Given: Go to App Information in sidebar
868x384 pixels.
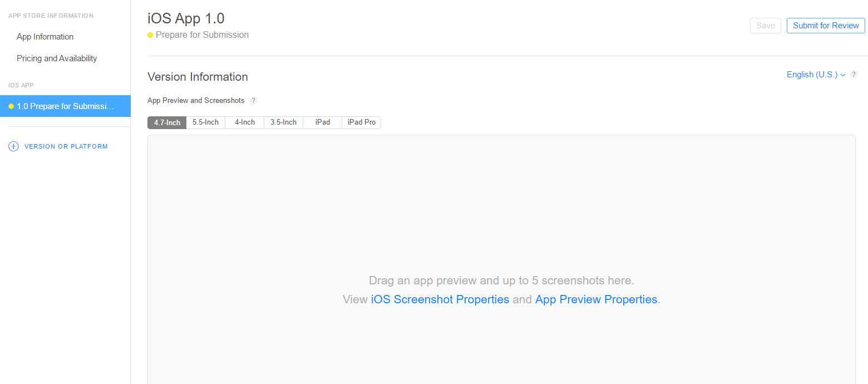Looking at the screenshot, I should (x=45, y=37).
